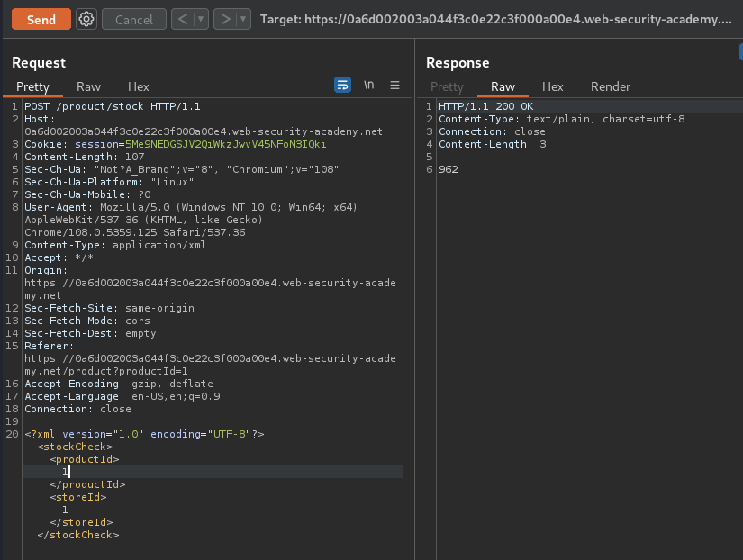
Task: Open request settings gear icon
Action: (x=86, y=20)
